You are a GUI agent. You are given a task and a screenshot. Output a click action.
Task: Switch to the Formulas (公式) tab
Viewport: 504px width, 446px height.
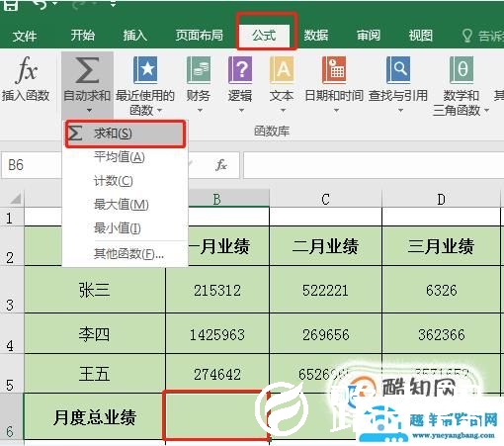point(264,36)
